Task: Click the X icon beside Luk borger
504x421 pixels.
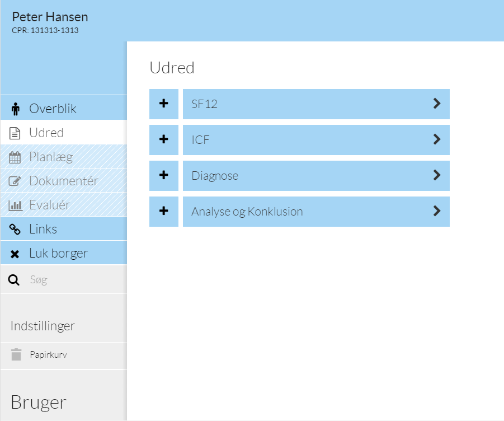Action: [16, 254]
